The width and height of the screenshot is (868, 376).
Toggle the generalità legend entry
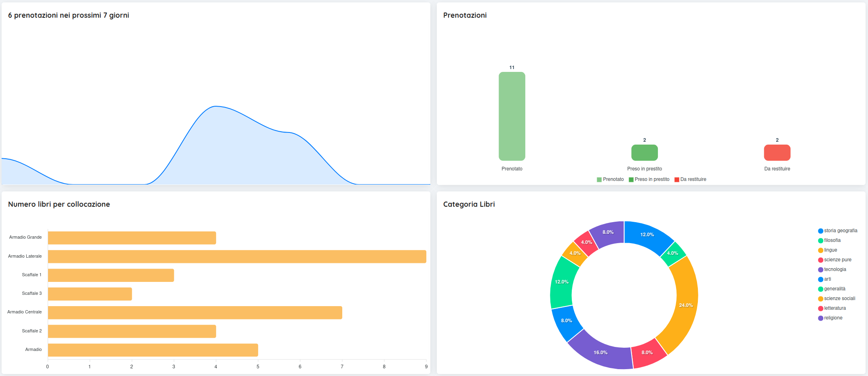pyautogui.click(x=834, y=289)
